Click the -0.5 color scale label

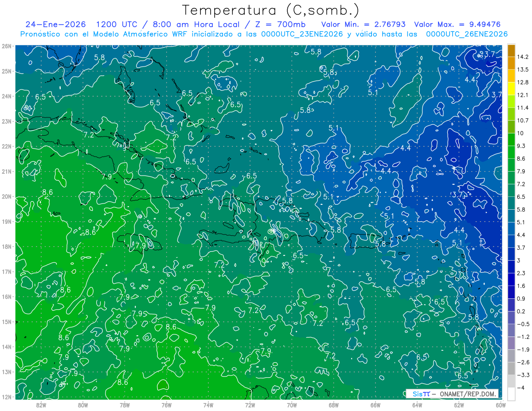523,324
